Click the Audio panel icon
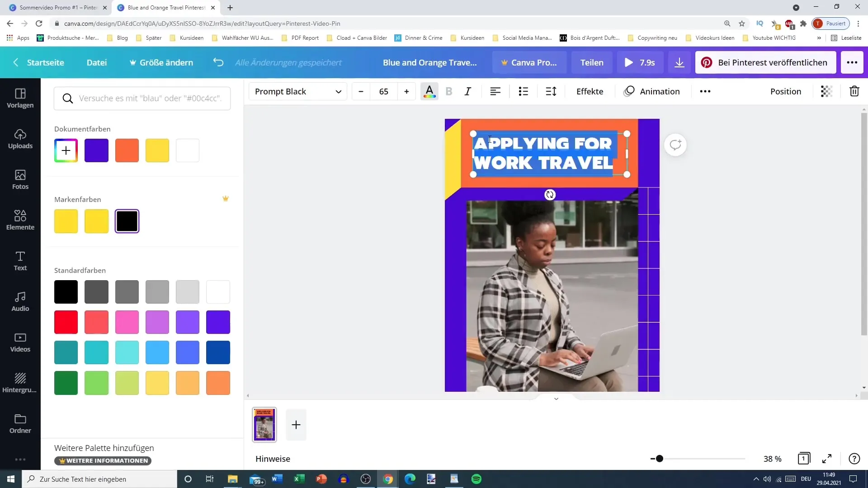 [20, 301]
